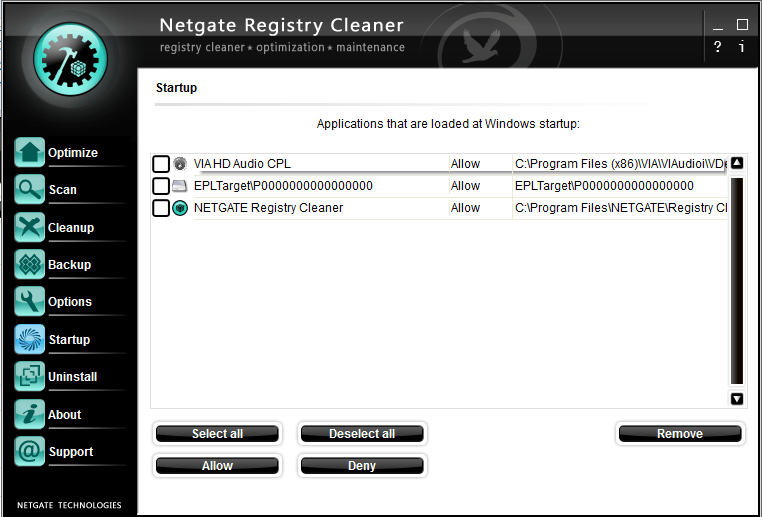Click the EPLTarget drive icon

(x=180, y=186)
